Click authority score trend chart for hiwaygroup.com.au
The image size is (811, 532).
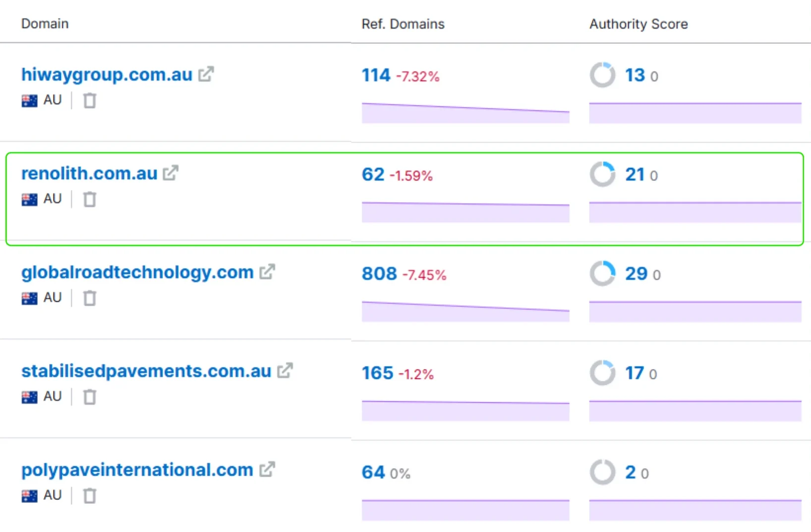click(695, 113)
